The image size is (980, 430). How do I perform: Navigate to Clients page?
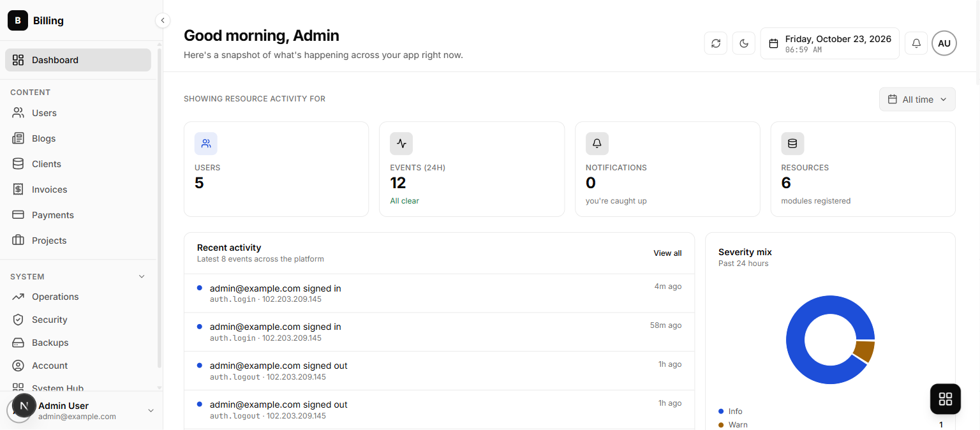tap(78, 164)
